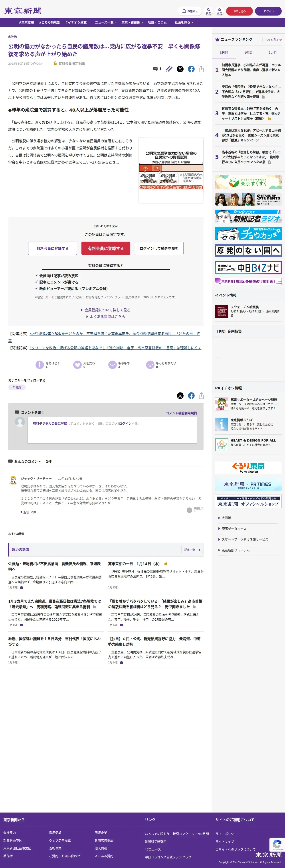Open #こちら特報部 nav item
This screenshot has width=285, height=868.
(x=49, y=22)
